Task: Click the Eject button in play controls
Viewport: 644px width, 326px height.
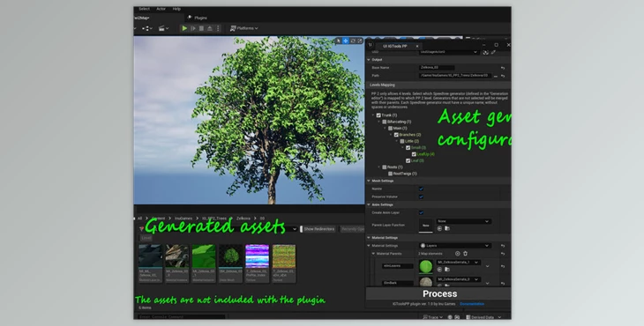Action: 209,28
